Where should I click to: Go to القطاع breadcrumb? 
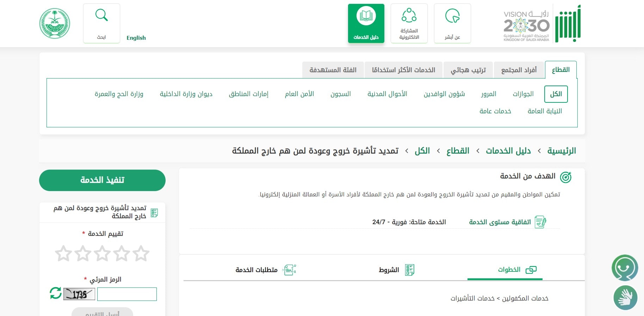(458, 151)
